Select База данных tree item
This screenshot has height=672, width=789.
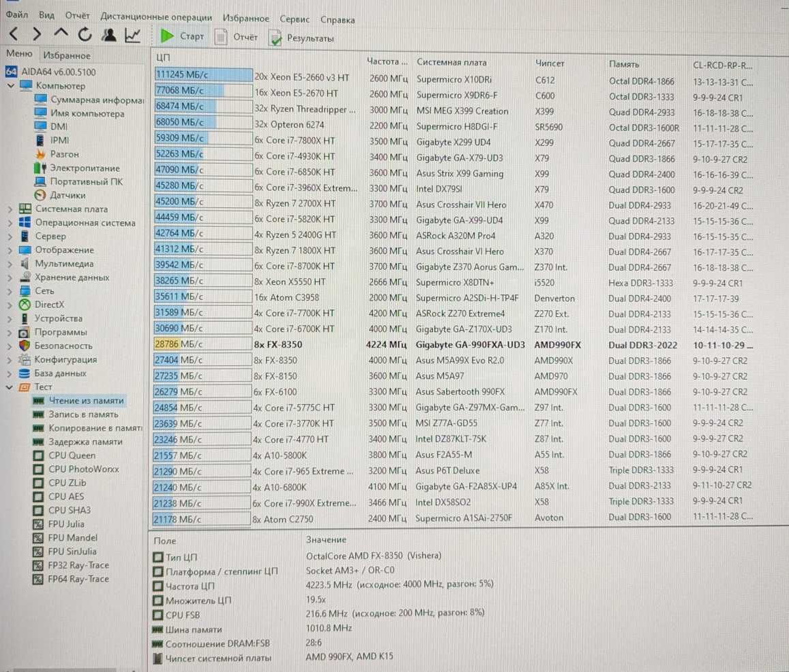pos(53,373)
